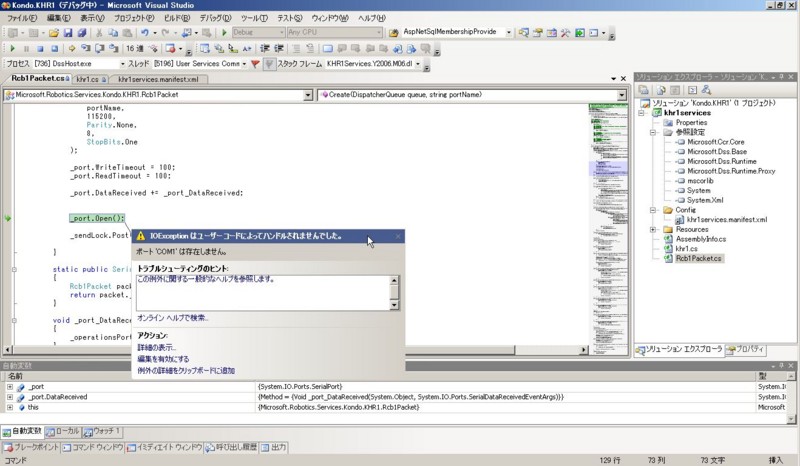Click the Save floppy disk icon
The width and height of the screenshot is (800, 466).
click(68, 33)
